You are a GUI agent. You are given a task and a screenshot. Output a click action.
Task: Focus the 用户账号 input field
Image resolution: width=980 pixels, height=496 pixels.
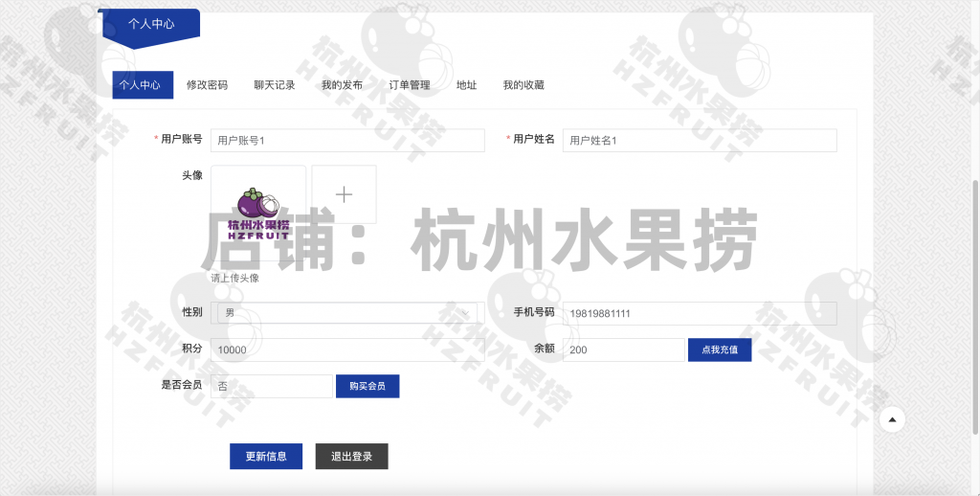(x=347, y=140)
